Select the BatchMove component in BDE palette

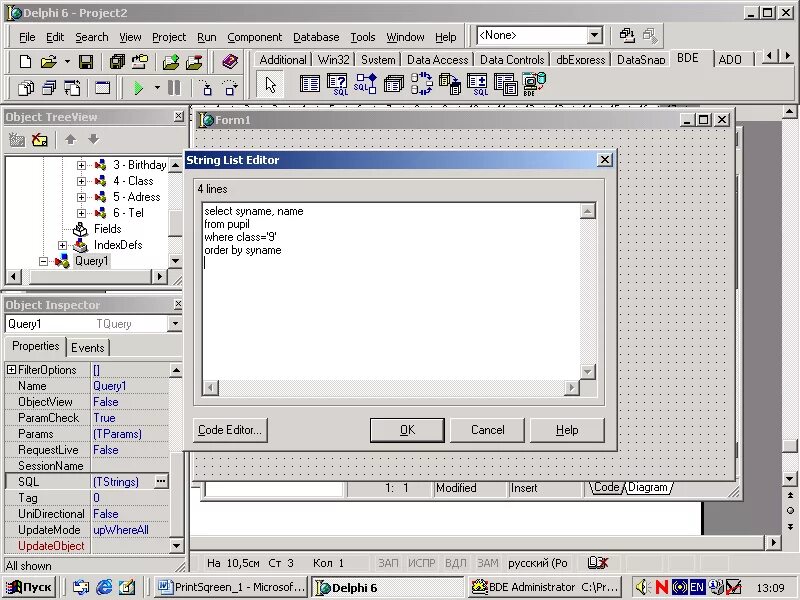pyautogui.click(x=449, y=84)
